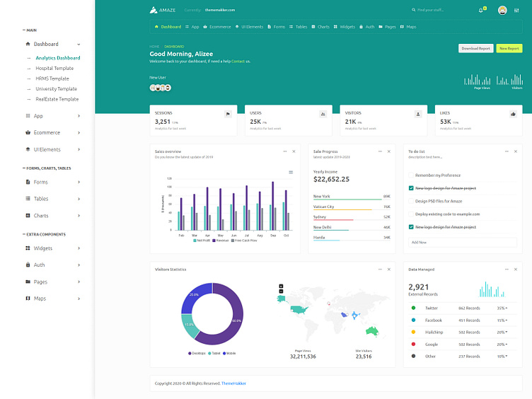The image size is (532, 399).
Task: Open the notifications bell icon
Action: (x=481, y=11)
